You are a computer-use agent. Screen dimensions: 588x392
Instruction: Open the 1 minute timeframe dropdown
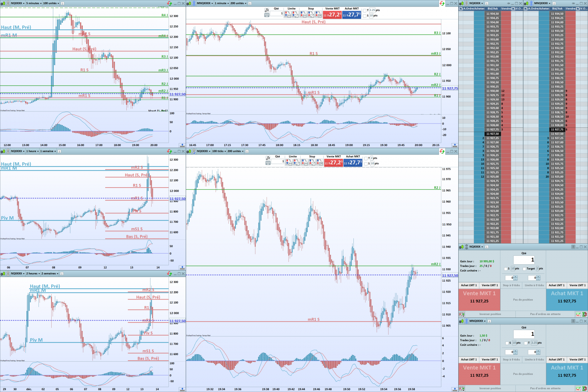(222, 3)
